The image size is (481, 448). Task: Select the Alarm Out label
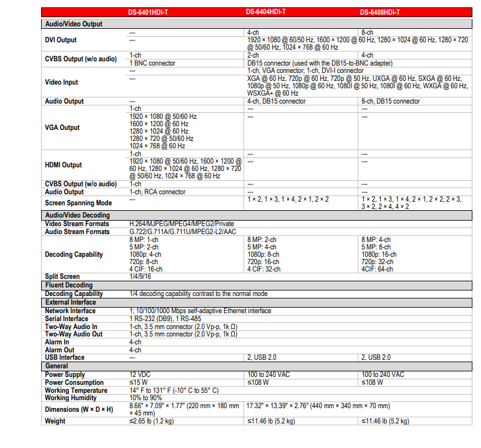click(60, 350)
